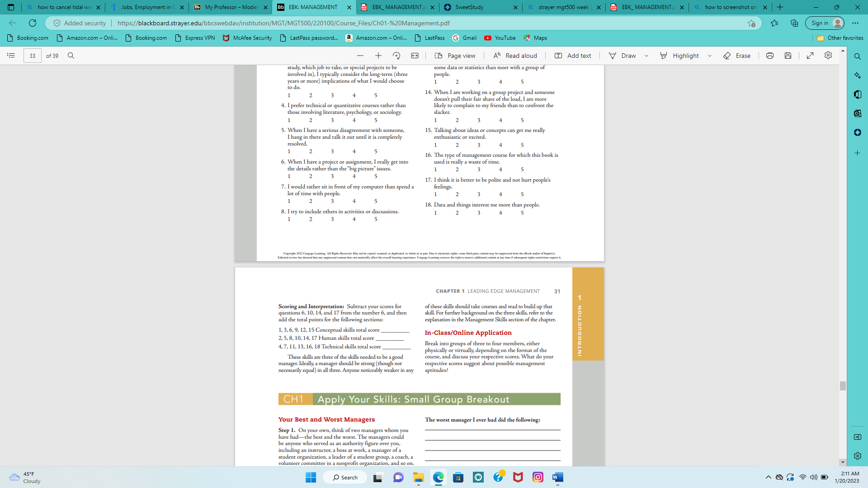This screenshot has height=488, width=868.
Task: Open Other favorites folder
Action: pos(840,38)
